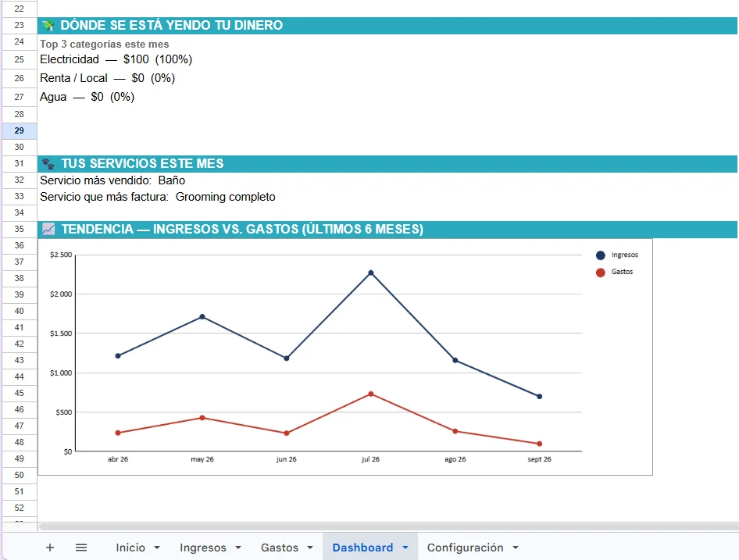Image resolution: width=739 pixels, height=560 pixels.
Task: Select the 'Electricidad — $100 (100%)' cell
Action: [116, 59]
